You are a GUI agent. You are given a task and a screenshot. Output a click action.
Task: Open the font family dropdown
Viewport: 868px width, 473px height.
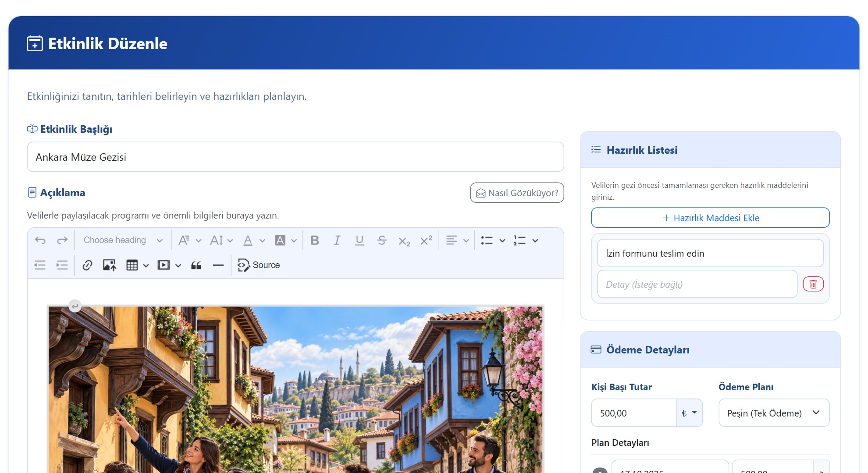coord(190,240)
